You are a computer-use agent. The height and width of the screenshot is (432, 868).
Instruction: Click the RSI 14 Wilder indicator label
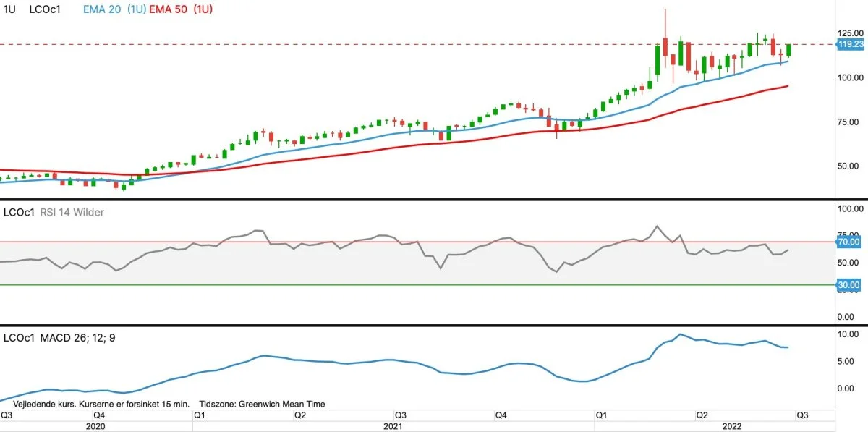70,212
